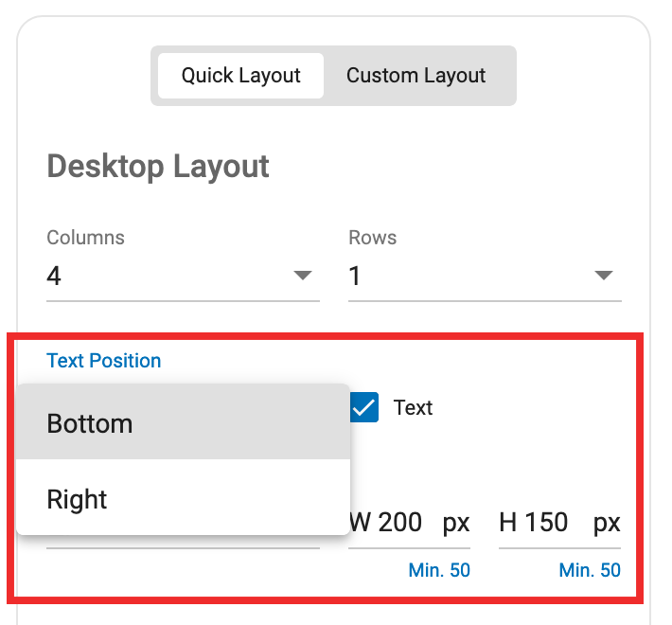Select the Right text position option

183,498
